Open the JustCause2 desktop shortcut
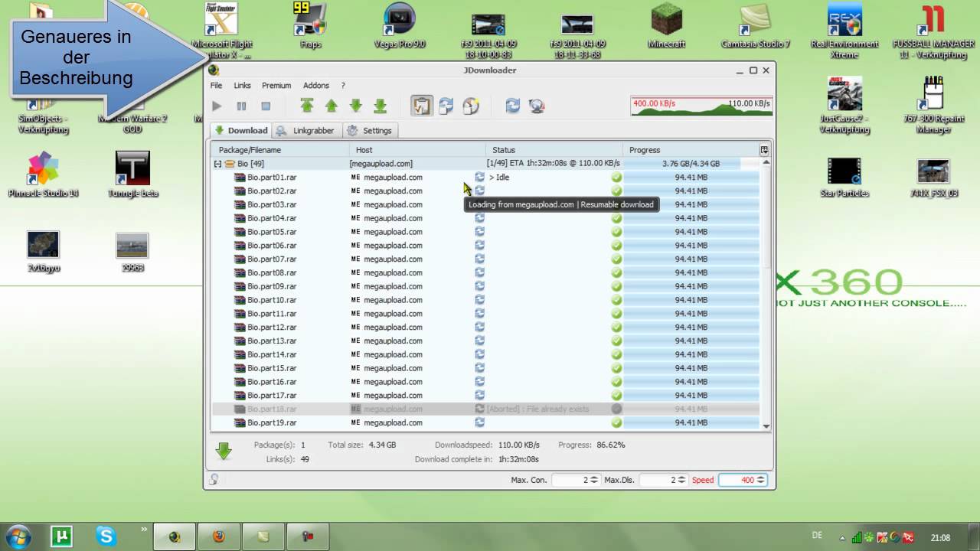The width and height of the screenshot is (980, 551). [x=844, y=104]
